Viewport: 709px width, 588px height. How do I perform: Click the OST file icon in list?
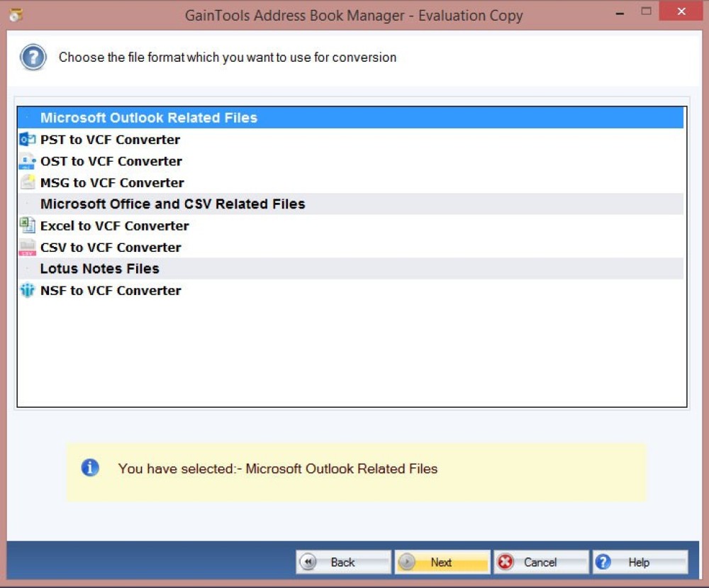28,162
